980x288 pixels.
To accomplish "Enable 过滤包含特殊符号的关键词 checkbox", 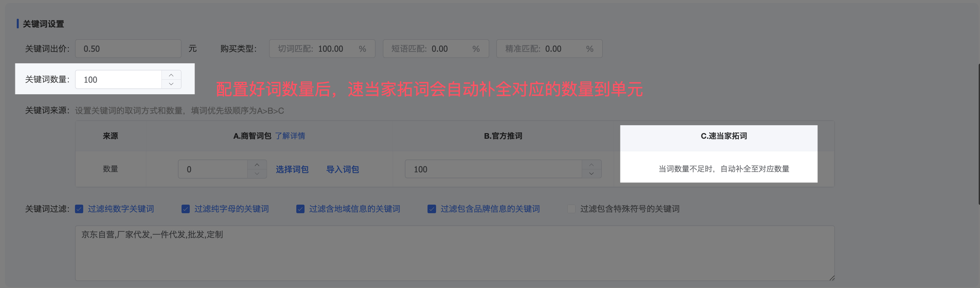I will click(571, 209).
